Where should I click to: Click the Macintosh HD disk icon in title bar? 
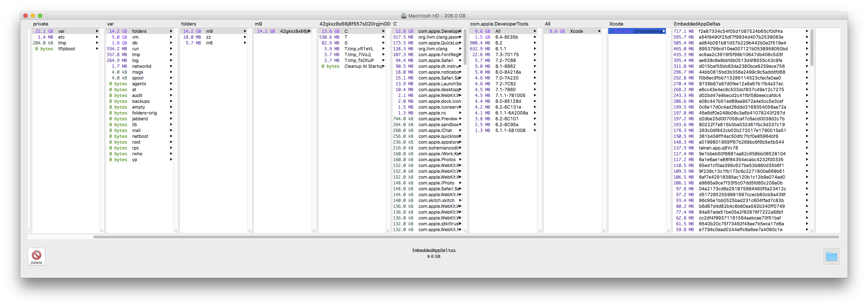[x=404, y=16]
